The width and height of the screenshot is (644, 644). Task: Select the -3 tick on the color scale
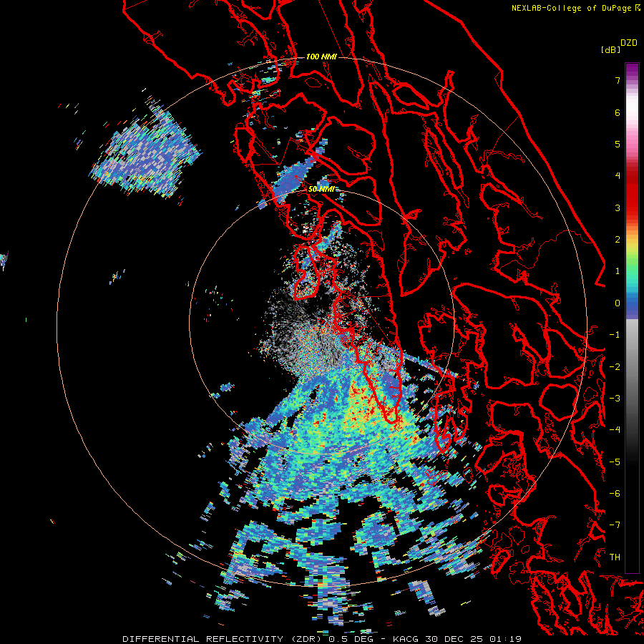(615, 399)
